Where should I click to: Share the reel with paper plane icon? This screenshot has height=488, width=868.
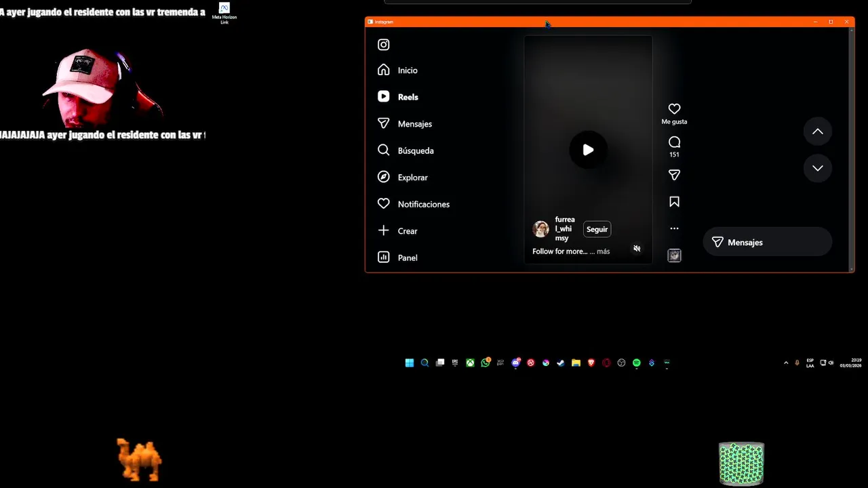pyautogui.click(x=674, y=175)
